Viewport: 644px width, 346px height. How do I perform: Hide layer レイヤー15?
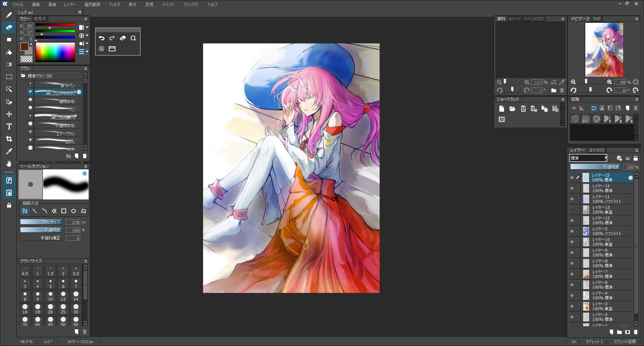click(572, 178)
